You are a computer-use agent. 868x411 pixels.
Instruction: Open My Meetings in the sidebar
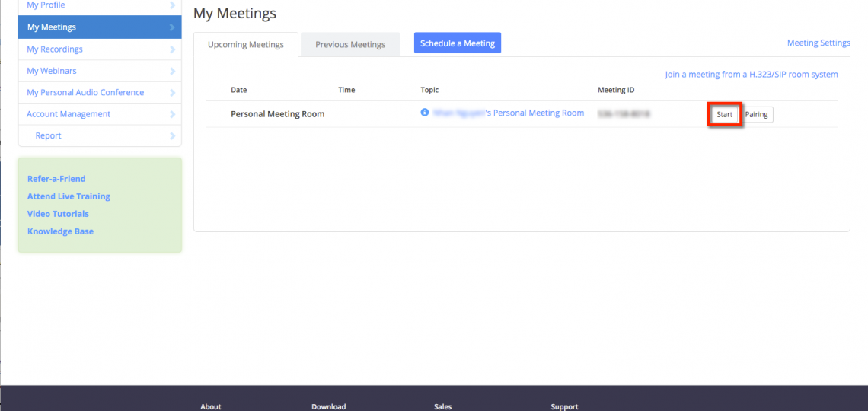coord(52,27)
